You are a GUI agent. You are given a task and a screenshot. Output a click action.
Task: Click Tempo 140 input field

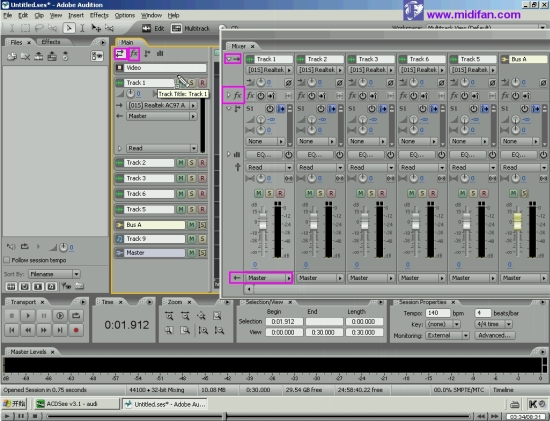(437, 313)
